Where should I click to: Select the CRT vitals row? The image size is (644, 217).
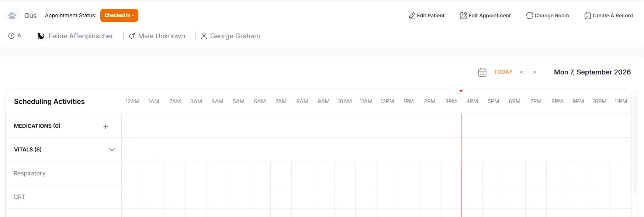coord(63,197)
